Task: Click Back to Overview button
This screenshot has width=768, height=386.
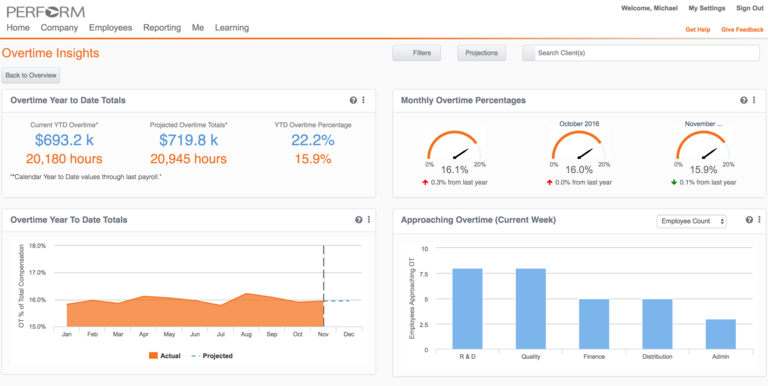Action: pos(31,75)
